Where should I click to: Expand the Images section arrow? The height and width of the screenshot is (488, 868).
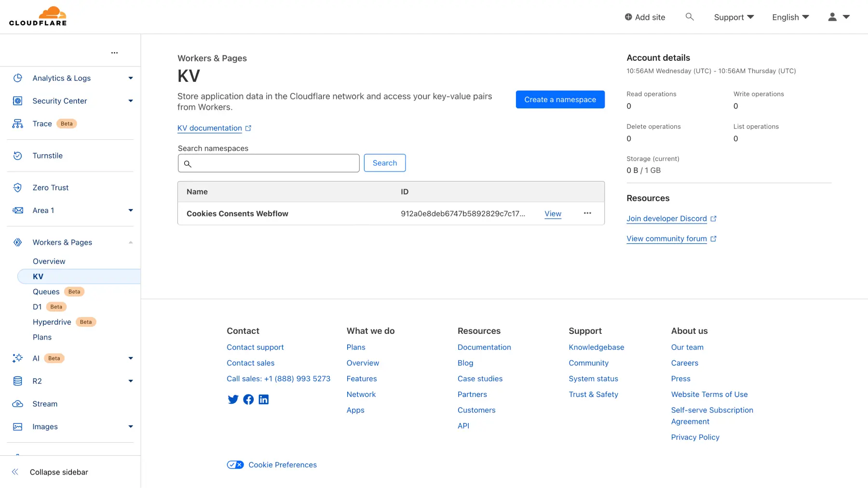pyautogui.click(x=131, y=427)
